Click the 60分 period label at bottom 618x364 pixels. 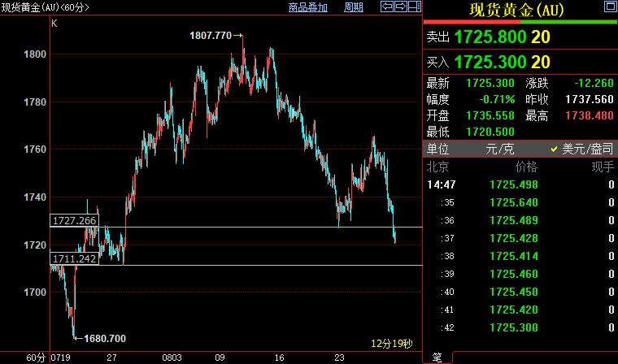[36, 357]
